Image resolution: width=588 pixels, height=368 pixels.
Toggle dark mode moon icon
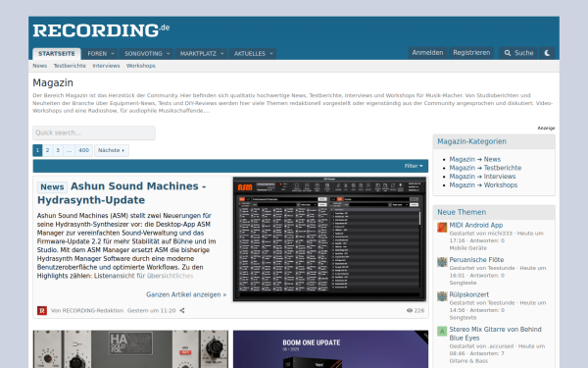tap(547, 53)
